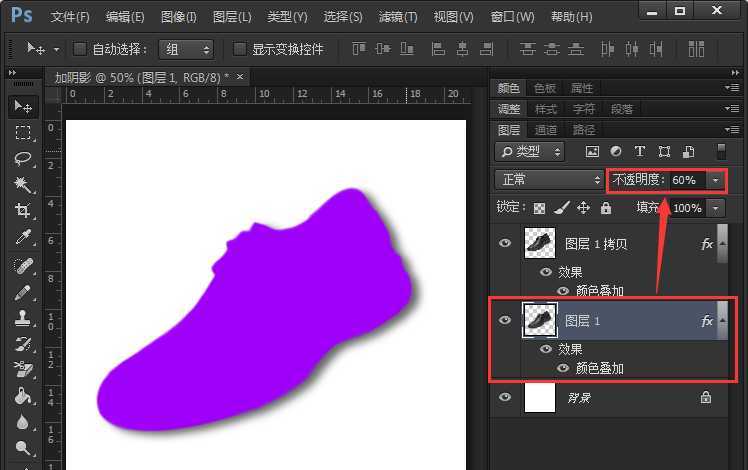748x470 pixels.
Task: Open the 不透明度 dropdown arrow
Action: tap(715, 180)
